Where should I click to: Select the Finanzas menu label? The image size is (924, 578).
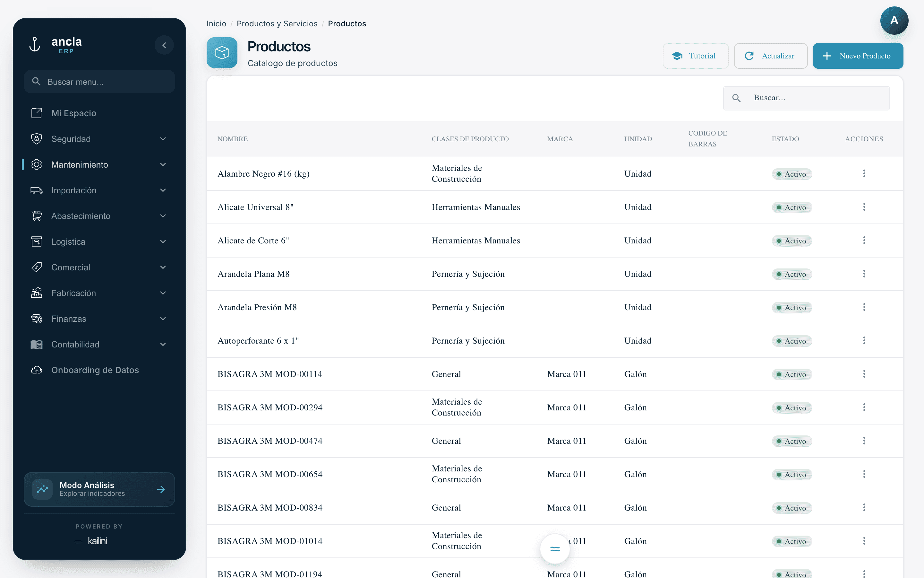point(69,319)
